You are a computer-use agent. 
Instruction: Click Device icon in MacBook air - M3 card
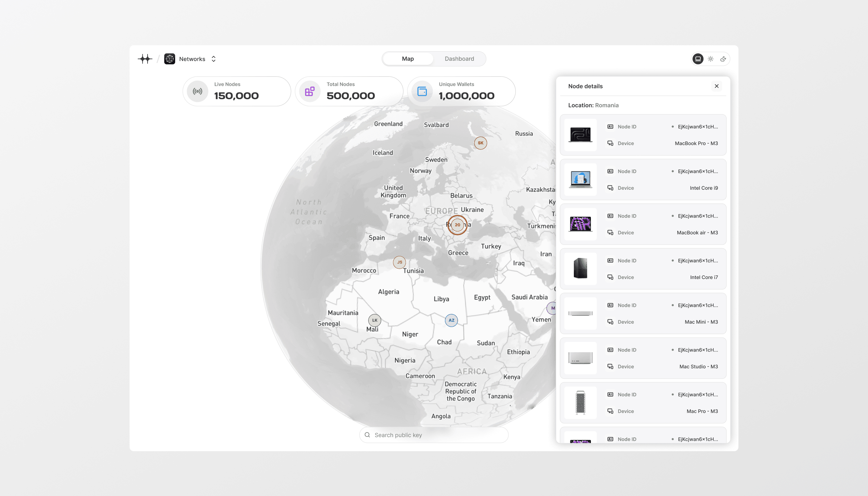click(x=610, y=233)
